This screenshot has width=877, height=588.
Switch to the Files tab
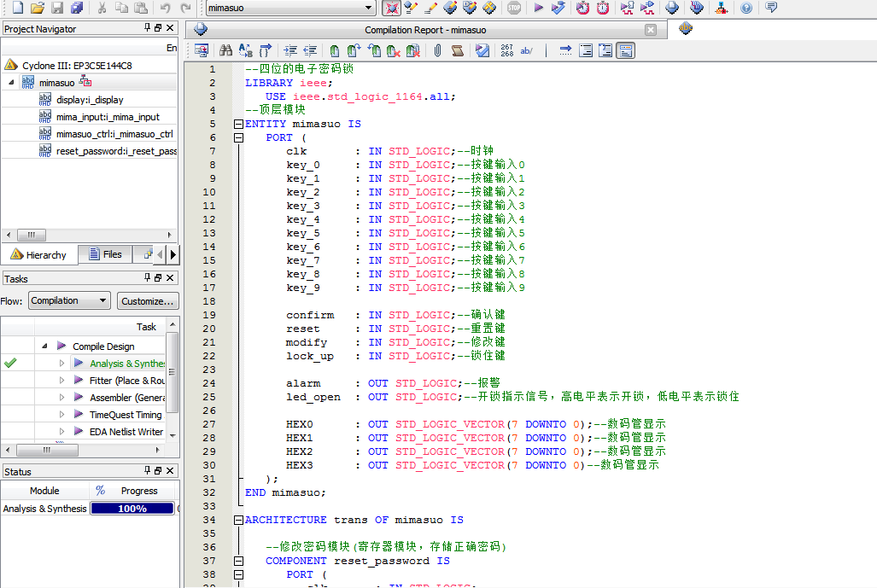click(x=104, y=254)
